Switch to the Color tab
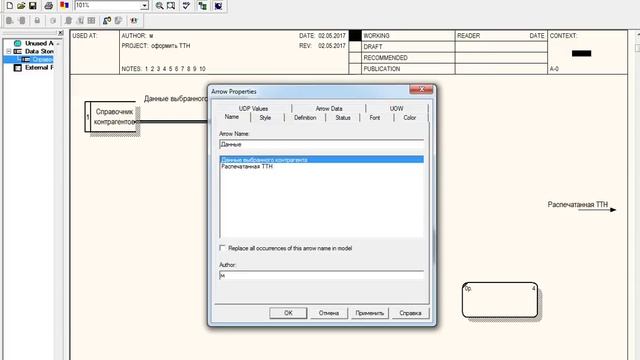Viewport: 640px width, 360px height. tap(409, 118)
